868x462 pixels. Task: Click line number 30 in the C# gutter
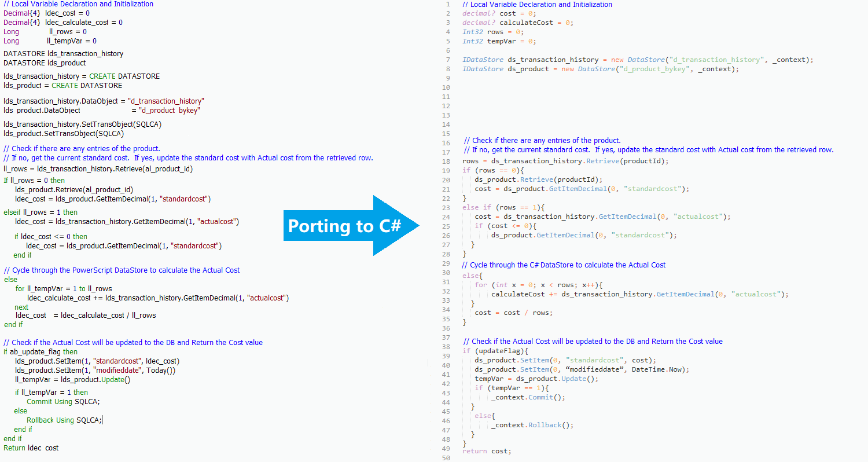446,272
